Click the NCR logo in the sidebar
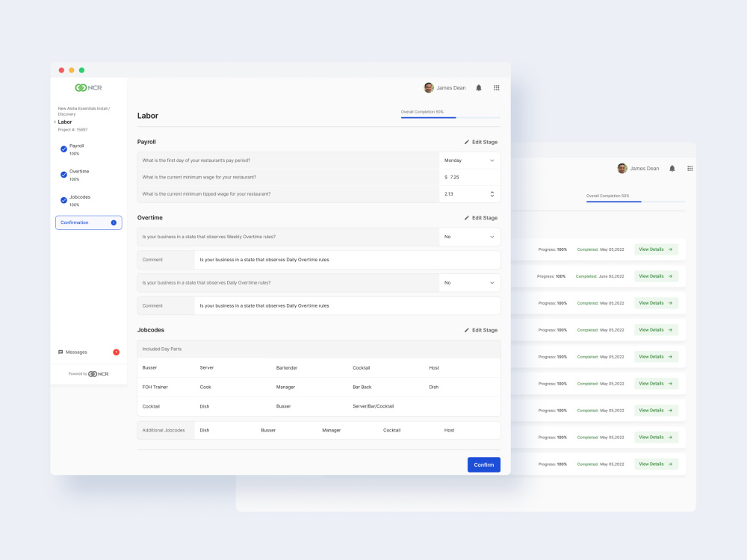747x560 pixels. [89, 87]
